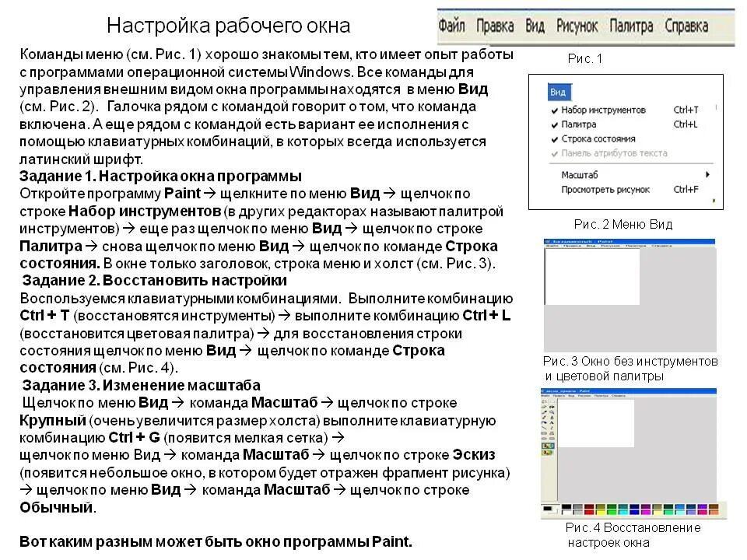The image size is (747, 560).
Task: Click the blue title bar of the Fig. 3 Paint window
Action: [x=630, y=241]
